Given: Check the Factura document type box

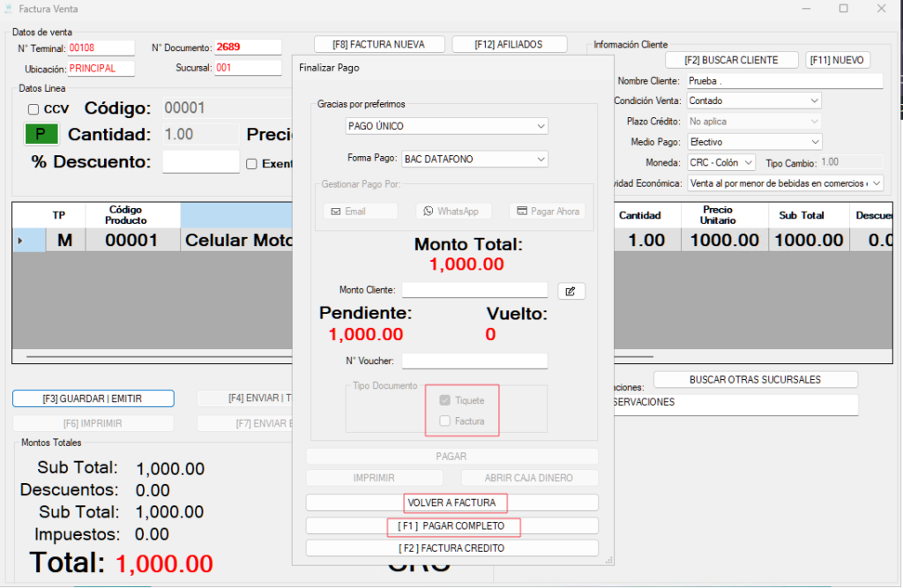Looking at the screenshot, I should [x=445, y=421].
